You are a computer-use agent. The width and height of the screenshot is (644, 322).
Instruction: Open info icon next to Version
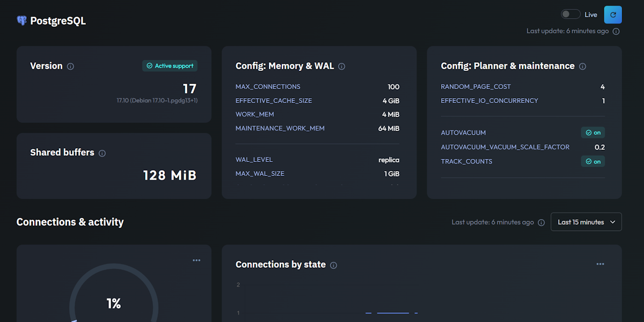pyautogui.click(x=70, y=67)
